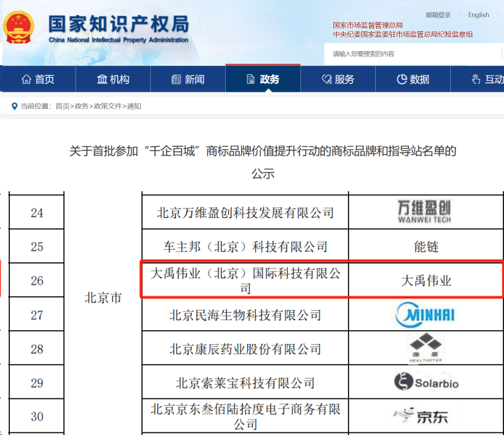504x435 pixels.
Task: Switch to the English site link
Action: [x=479, y=15]
